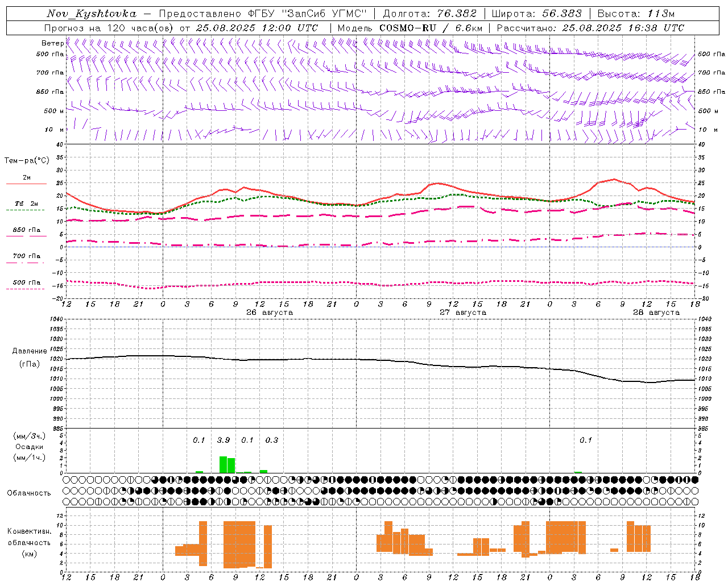The width and height of the screenshot is (728, 582).
Task: Click the '27 августа' date label
Action: pyautogui.click(x=463, y=313)
